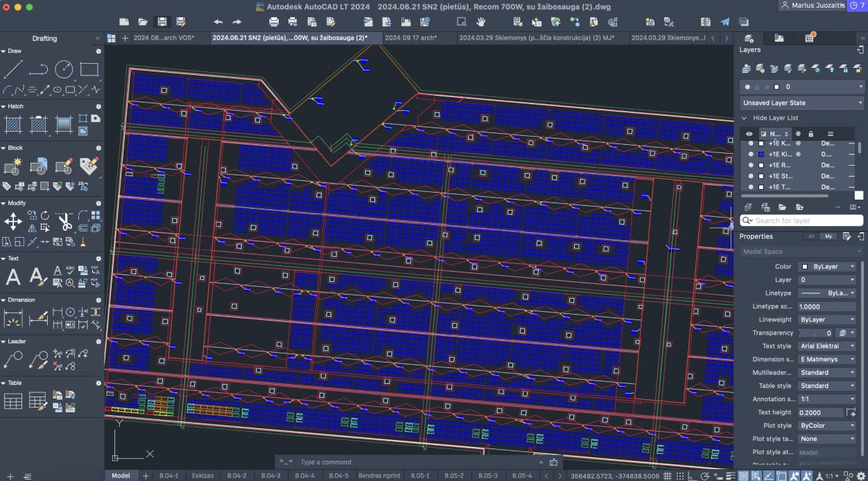Screen dimensions: 868x481
Task: Switch to 2024 09 17 arch drawing tab
Action: click(x=415, y=38)
